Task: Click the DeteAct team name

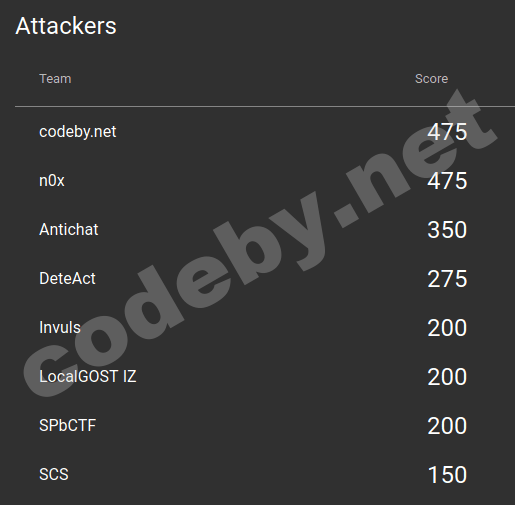Action: [x=67, y=279]
